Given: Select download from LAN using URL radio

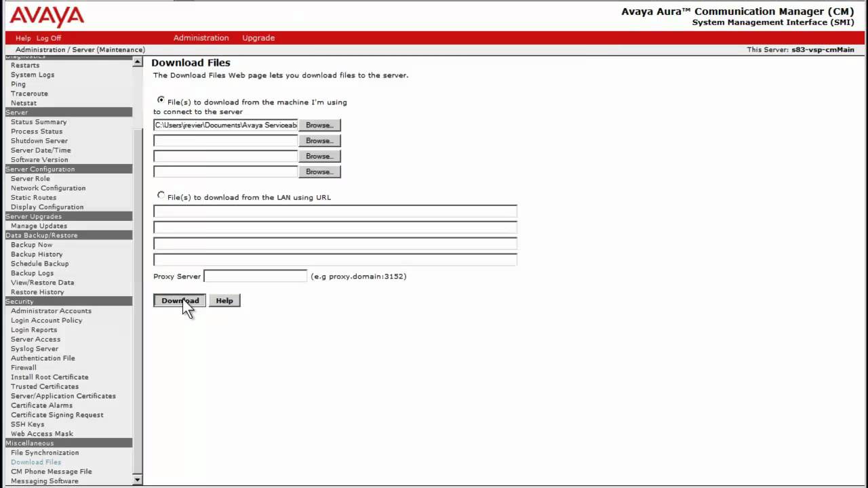Looking at the screenshot, I should point(161,195).
